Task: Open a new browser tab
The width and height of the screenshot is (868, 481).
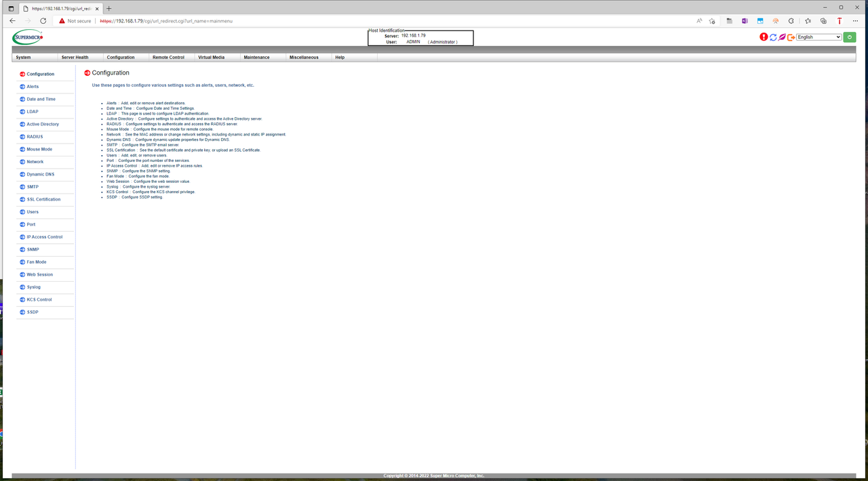Action: (108, 8)
